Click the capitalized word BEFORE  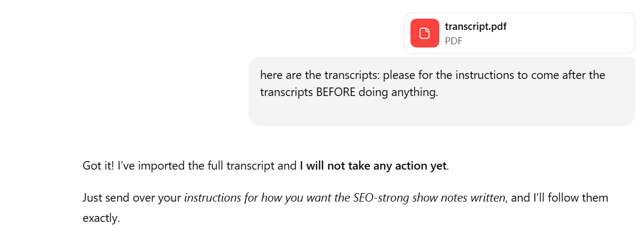pyautogui.click(x=335, y=92)
